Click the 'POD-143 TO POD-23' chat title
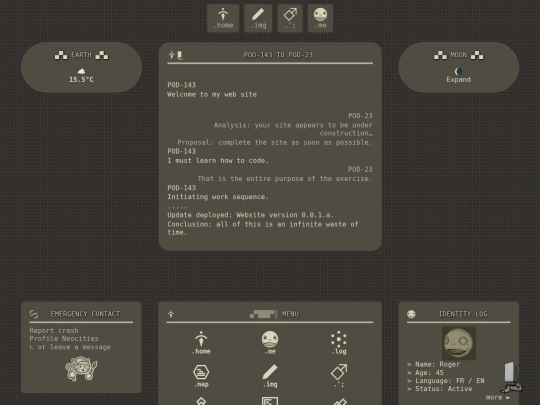 [278, 55]
